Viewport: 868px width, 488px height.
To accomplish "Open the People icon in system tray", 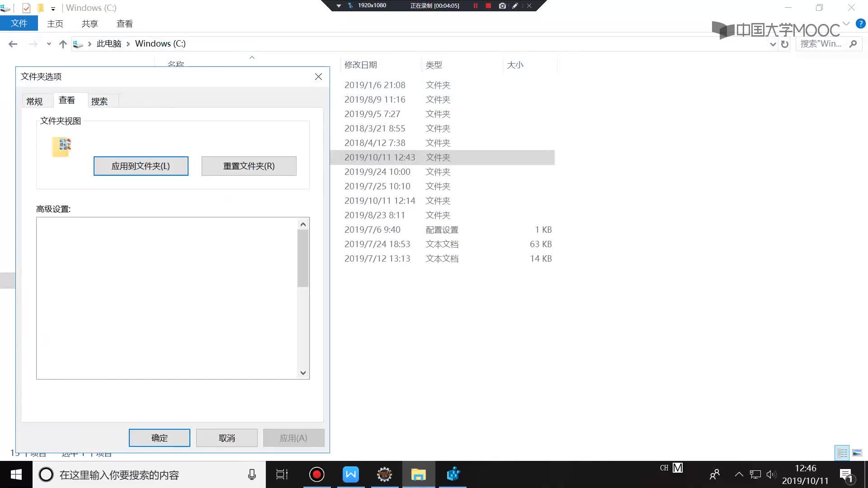I will 715,474.
